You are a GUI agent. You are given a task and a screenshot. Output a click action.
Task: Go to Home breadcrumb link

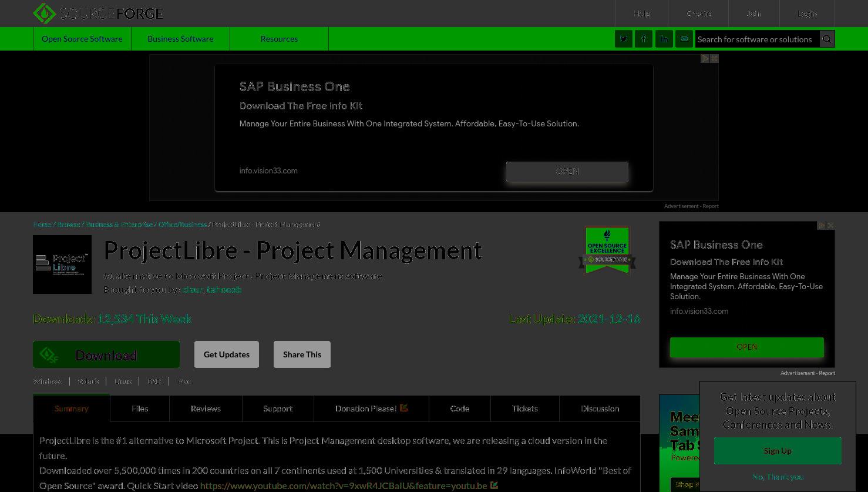[42, 225]
